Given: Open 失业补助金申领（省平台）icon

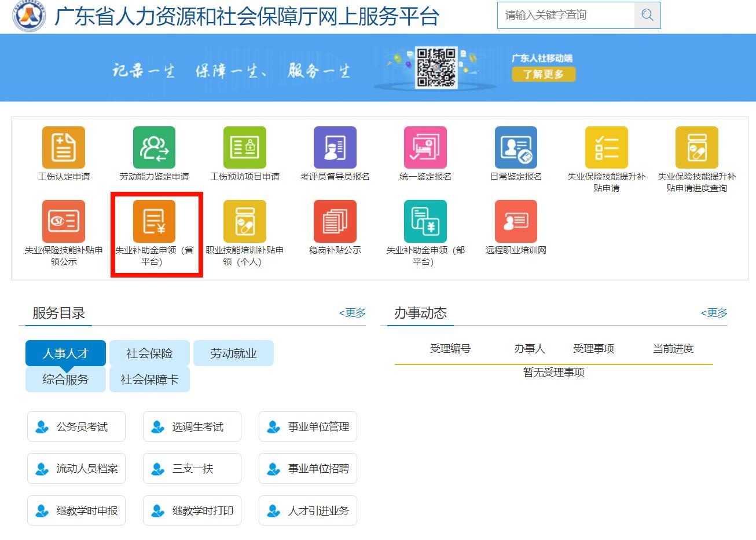Looking at the screenshot, I should tap(154, 221).
